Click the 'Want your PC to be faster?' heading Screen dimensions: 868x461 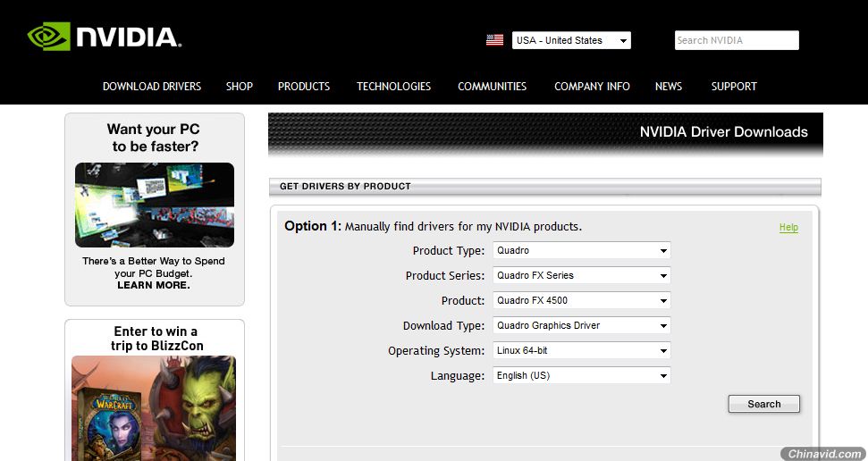point(154,138)
